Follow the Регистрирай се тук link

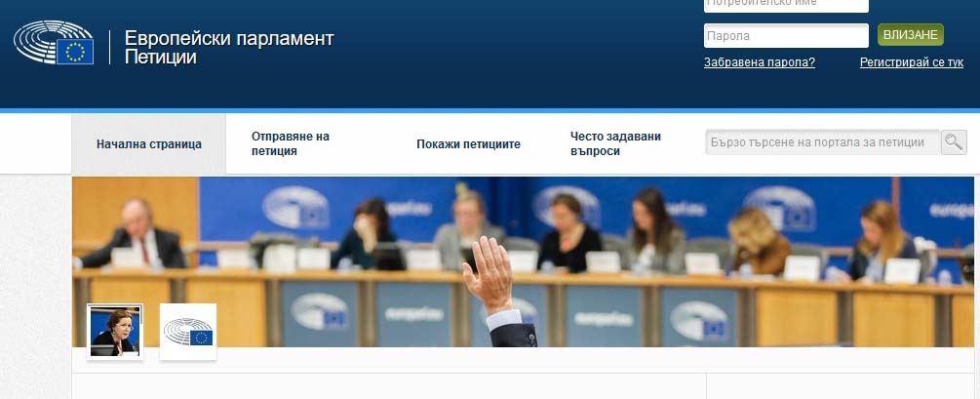click(x=911, y=62)
